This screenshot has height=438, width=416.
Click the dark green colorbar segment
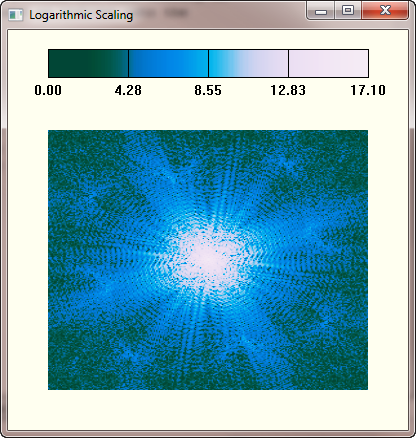88,63
